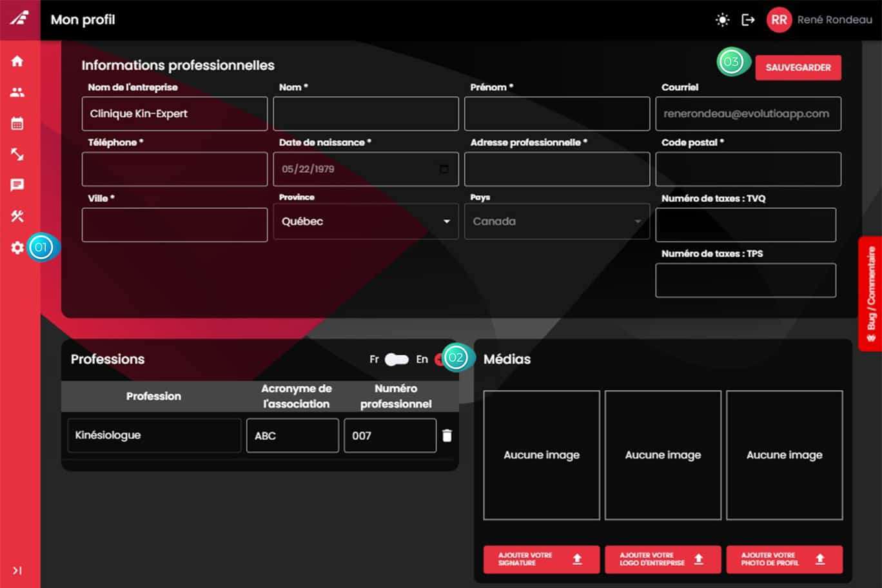
Task: Open the Pays dropdown showing Canada
Action: click(x=557, y=221)
